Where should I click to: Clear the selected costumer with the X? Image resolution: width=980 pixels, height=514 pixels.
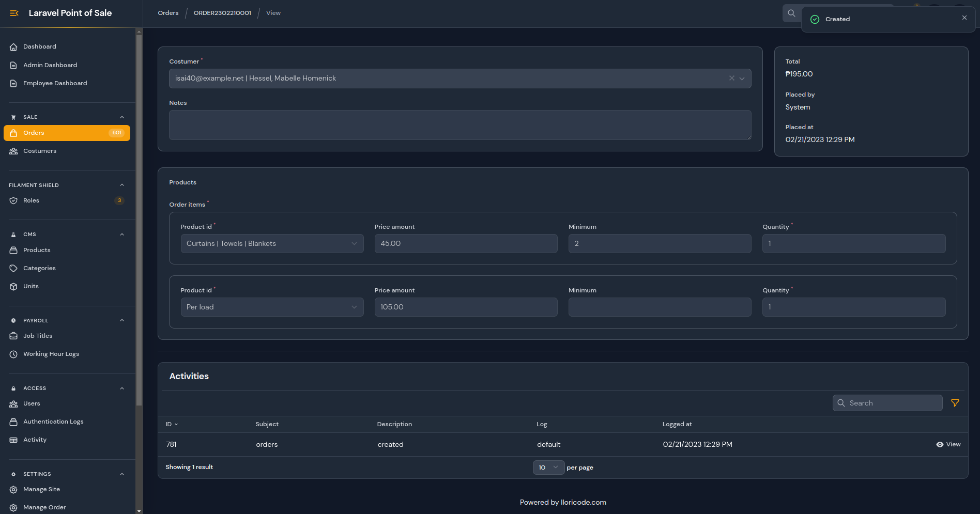coord(731,78)
